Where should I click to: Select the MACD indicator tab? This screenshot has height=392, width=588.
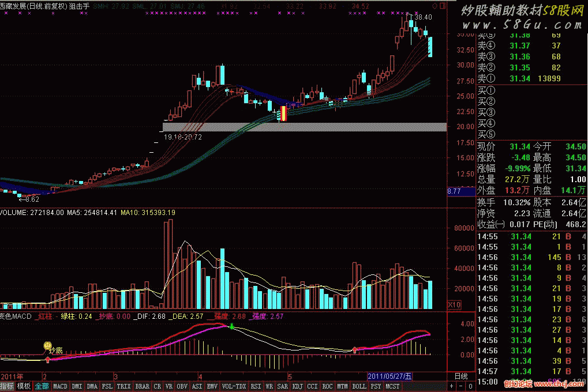[x=60, y=386]
